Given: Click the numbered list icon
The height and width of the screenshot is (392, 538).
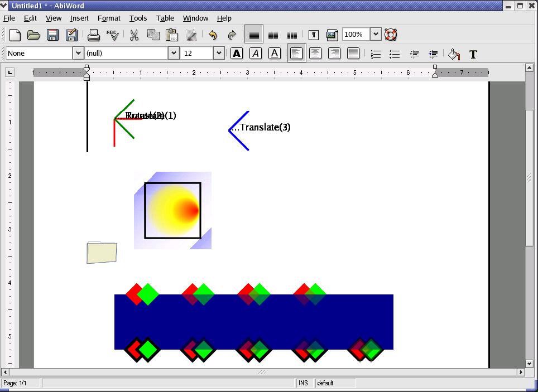Looking at the screenshot, I should tap(376, 54).
